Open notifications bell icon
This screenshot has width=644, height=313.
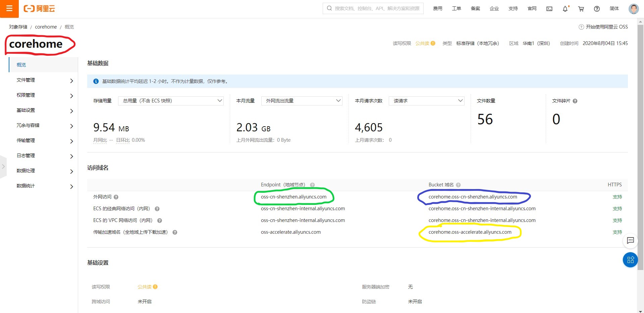point(566,9)
